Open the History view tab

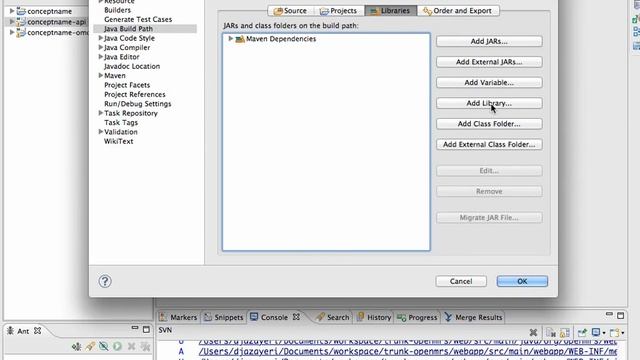(x=374, y=317)
